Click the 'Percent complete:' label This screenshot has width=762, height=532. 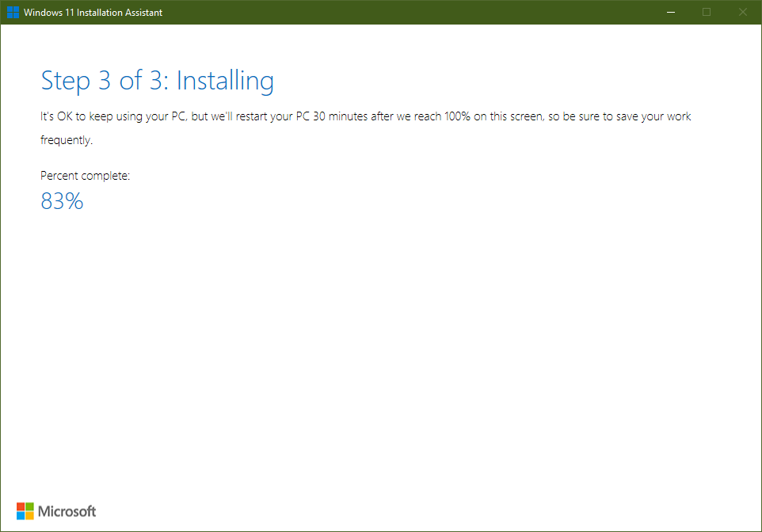click(85, 176)
